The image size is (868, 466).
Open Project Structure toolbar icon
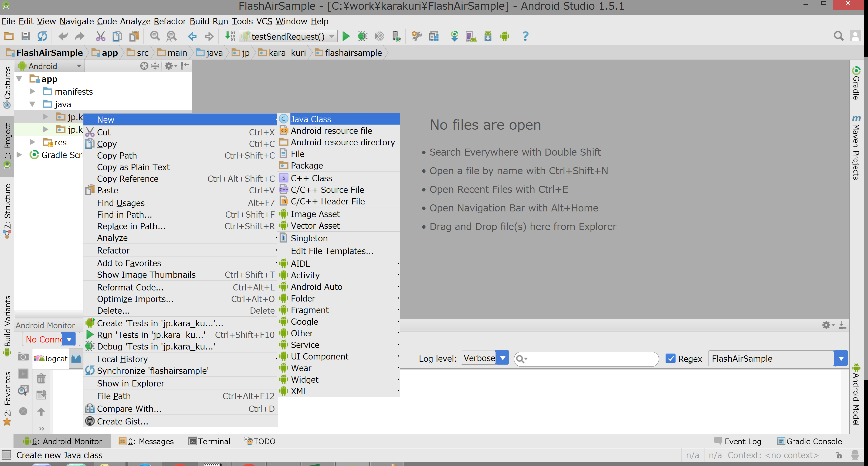tap(434, 36)
